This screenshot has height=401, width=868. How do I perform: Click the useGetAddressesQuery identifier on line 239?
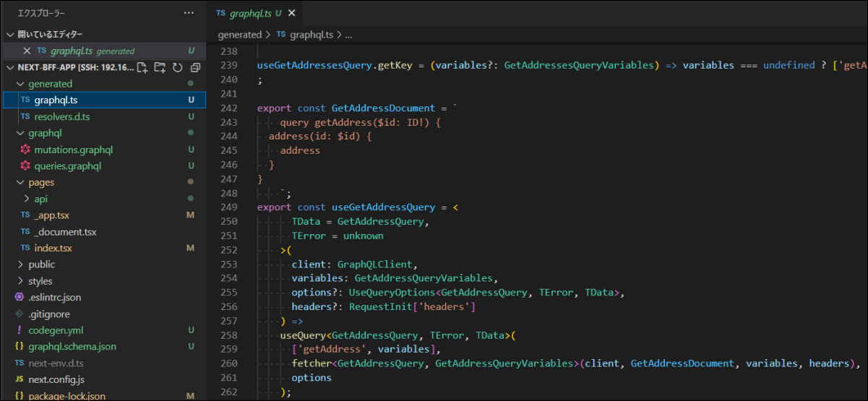(315, 66)
